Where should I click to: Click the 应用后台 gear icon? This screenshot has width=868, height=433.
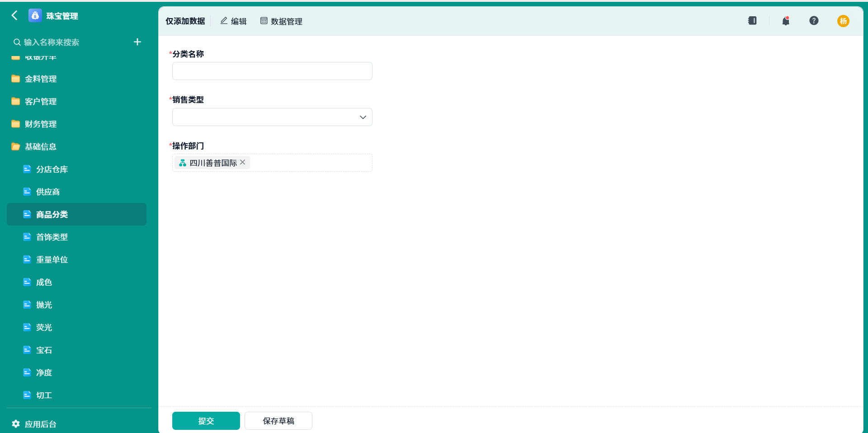pyautogui.click(x=16, y=424)
